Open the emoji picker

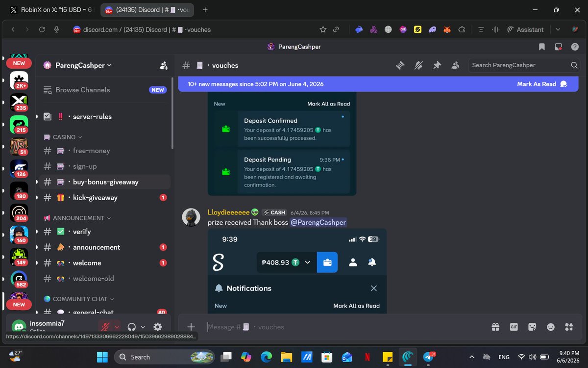pos(551,327)
